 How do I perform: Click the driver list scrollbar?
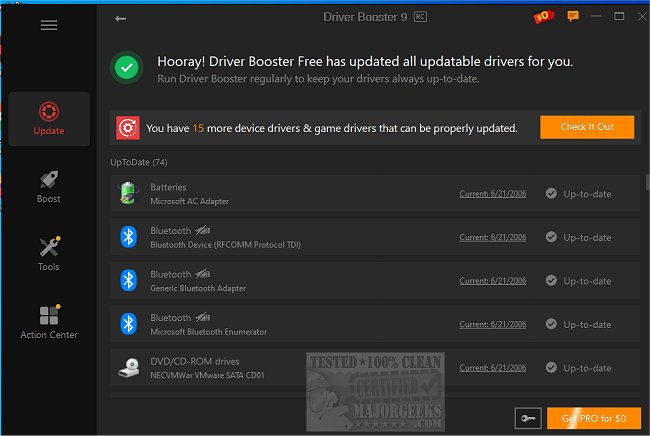pyautogui.click(x=647, y=182)
